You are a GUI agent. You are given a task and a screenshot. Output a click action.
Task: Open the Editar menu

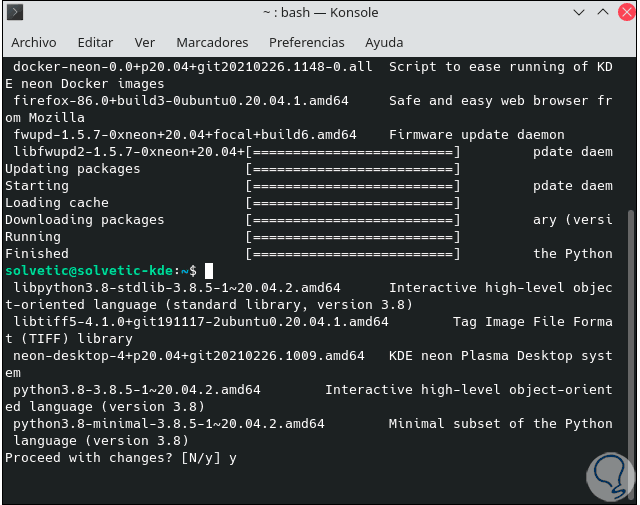click(95, 43)
